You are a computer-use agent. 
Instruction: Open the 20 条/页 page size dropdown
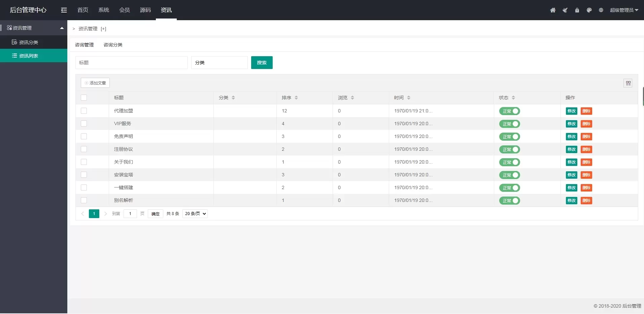pyautogui.click(x=195, y=214)
